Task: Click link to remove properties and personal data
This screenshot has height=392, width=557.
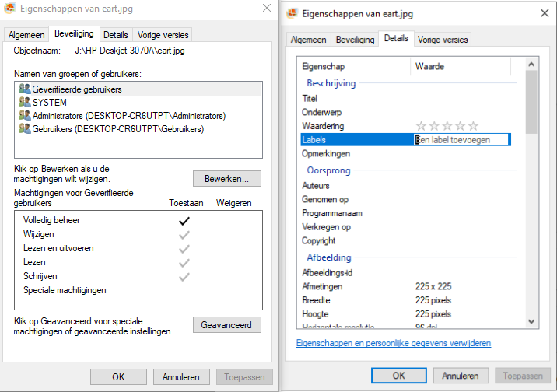Action: [x=393, y=343]
